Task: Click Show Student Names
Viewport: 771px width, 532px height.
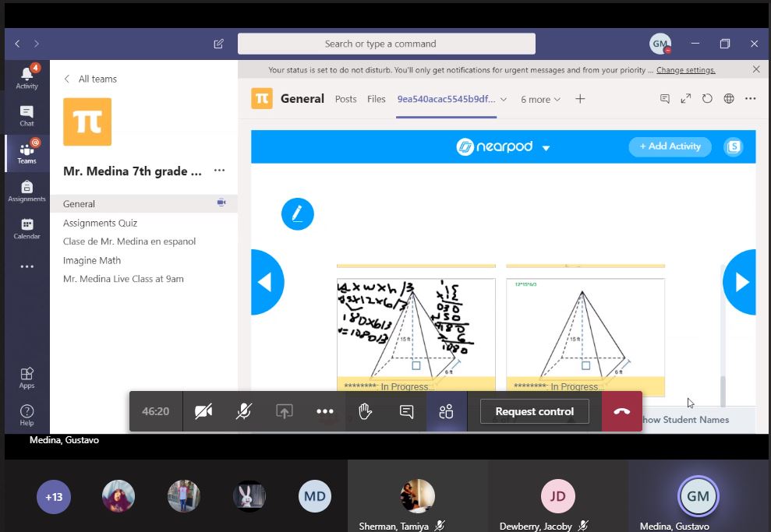Action: coord(685,420)
